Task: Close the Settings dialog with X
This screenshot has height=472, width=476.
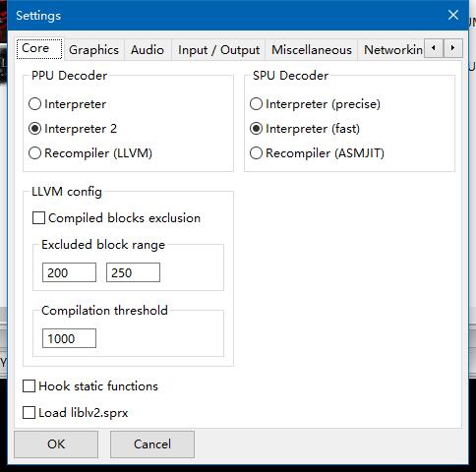Action: point(453,15)
